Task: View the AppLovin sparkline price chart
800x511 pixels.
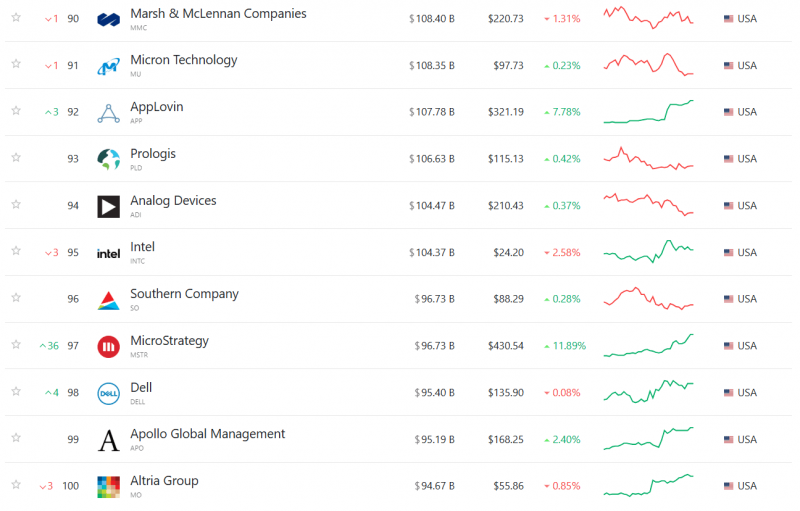Action: click(648, 112)
